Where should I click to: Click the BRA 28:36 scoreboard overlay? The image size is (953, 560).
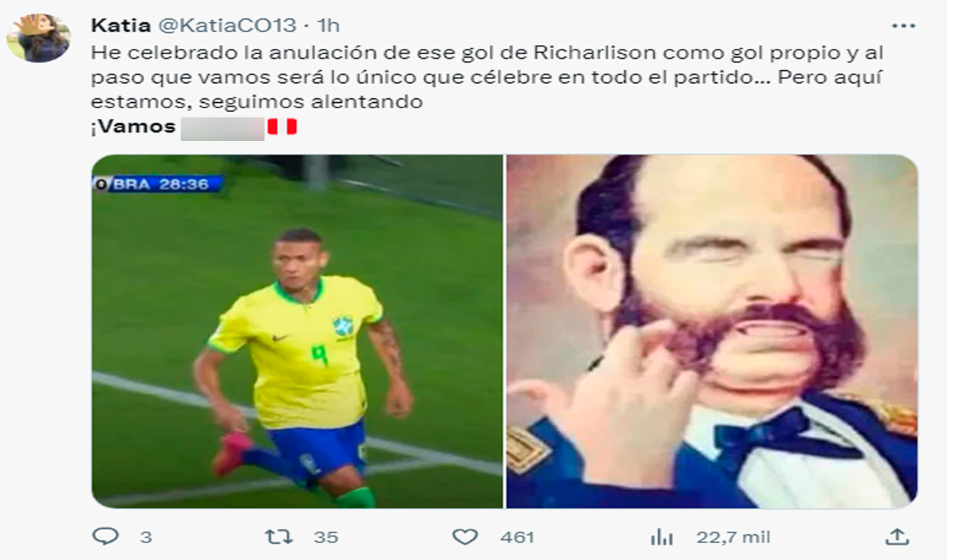158,184
